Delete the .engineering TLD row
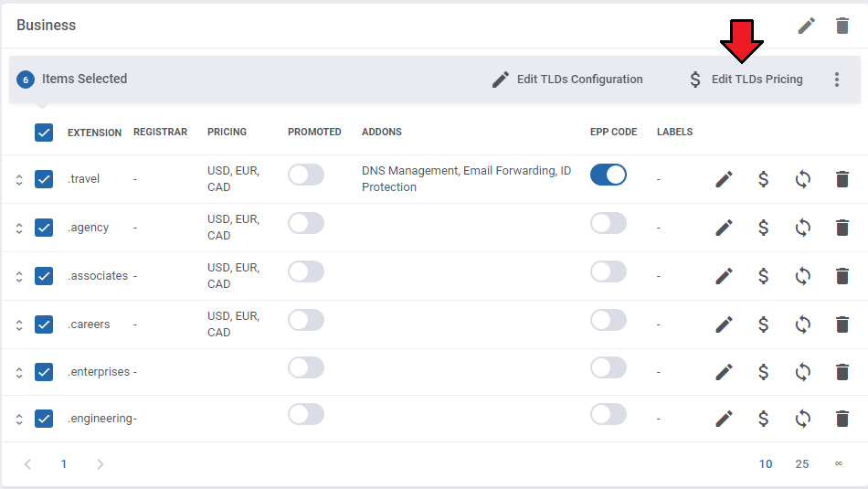868x489 pixels. [842, 419]
